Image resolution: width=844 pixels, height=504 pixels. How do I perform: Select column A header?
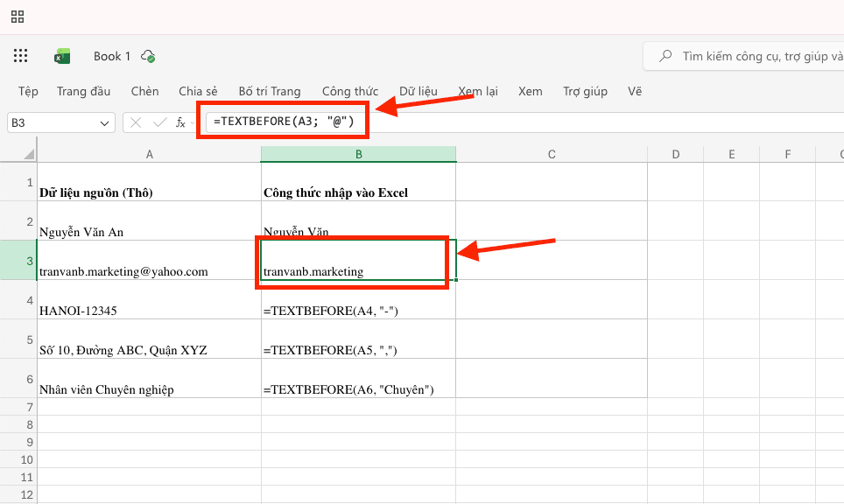click(x=149, y=154)
